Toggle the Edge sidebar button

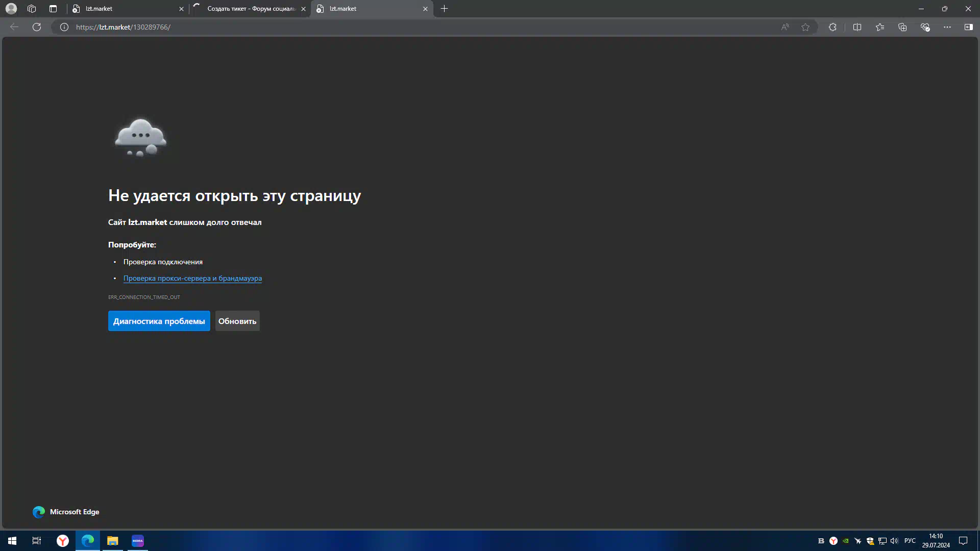click(968, 27)
